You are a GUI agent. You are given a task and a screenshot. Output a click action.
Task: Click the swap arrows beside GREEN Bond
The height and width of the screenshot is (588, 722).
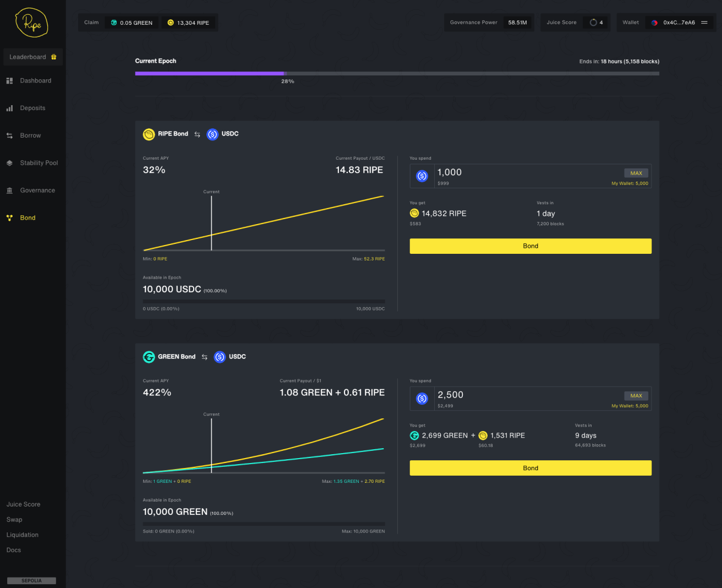204,357
